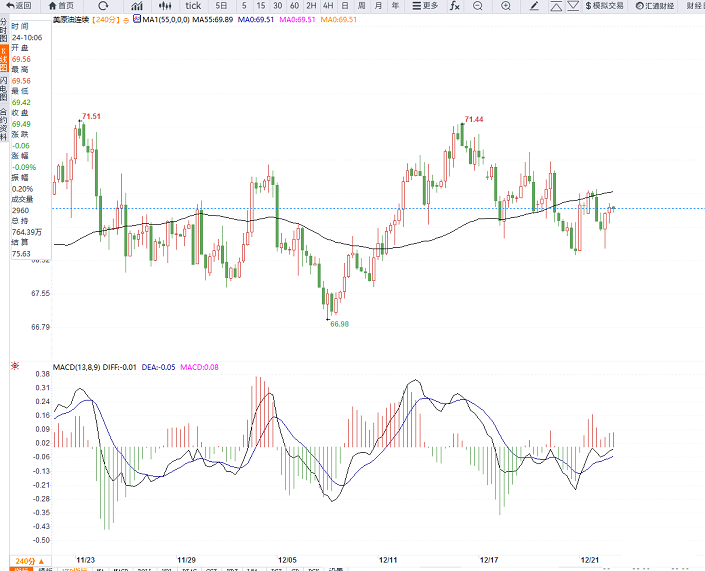This screenshot has width=705, height=571.
Task: Click the MACD(13,8,9) indicator label
Action: [x=76, y=367]
